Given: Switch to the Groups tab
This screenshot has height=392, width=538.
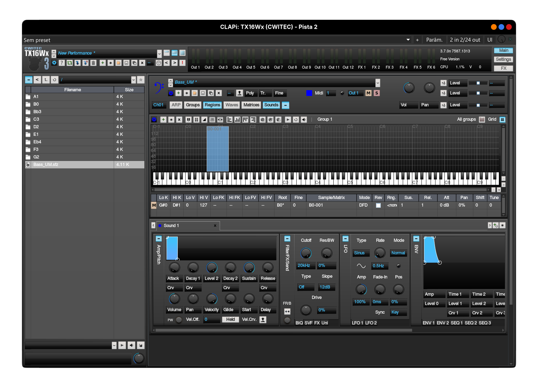Looking at the screenshot, I should tap(193, 105).
